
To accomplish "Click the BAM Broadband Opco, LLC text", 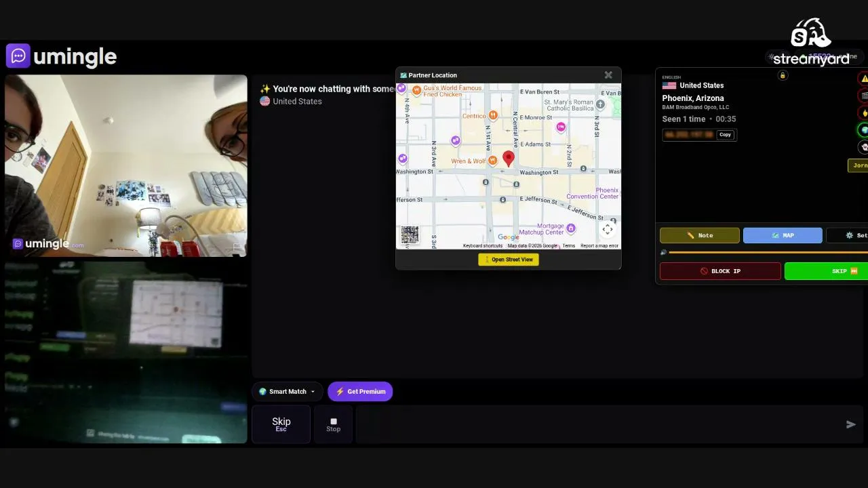I will [696, 107].
